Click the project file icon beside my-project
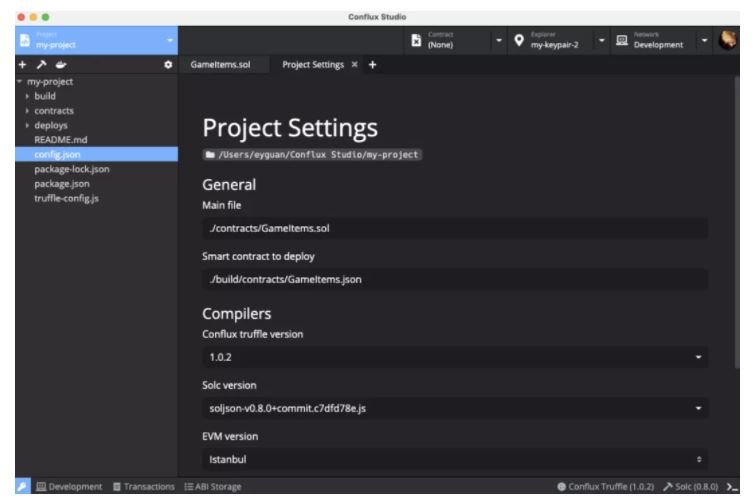 click(24, 40)
